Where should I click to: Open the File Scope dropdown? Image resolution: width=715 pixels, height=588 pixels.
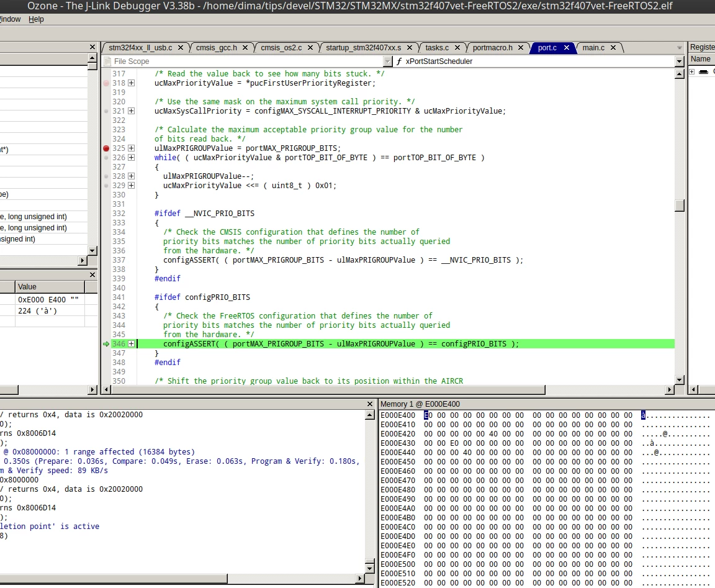[x=387, y=61]
